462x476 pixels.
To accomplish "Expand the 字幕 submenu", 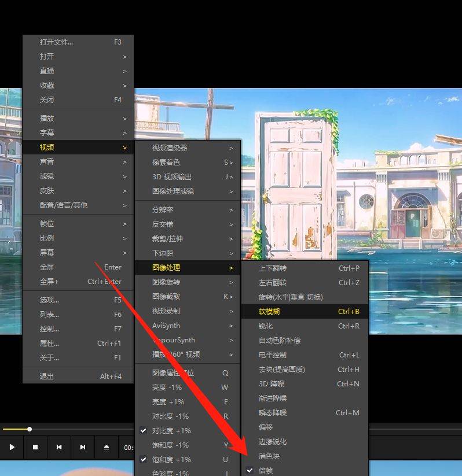I will pyautogui.click(x=78, y=133).
